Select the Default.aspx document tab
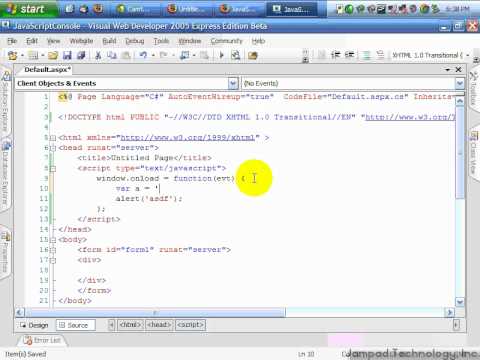 [47, 69]
